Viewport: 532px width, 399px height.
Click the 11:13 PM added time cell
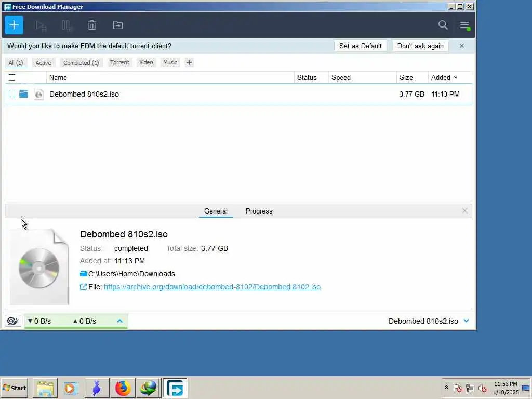(445, 94)
